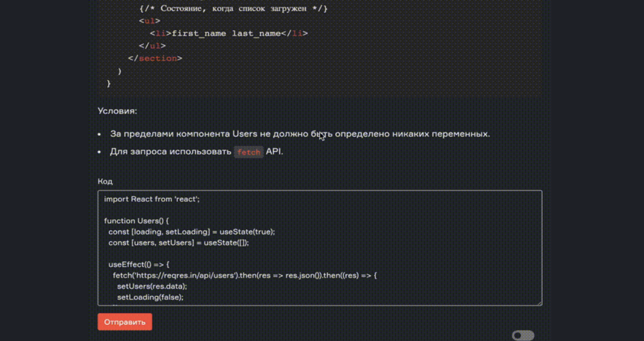644x341 pixels.
Task: Click the 'function Users() {' code line
Action: [x=136, y=221]
